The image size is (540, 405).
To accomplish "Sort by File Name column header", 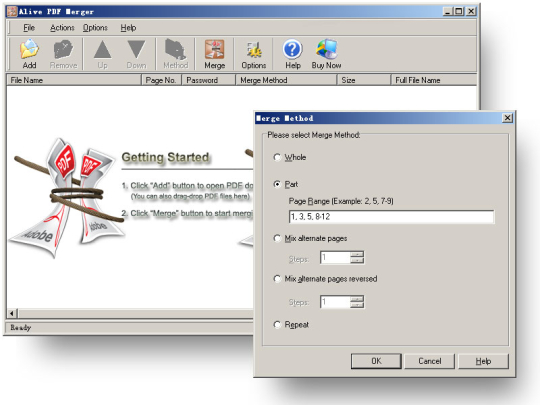I will tap(74, 80).
